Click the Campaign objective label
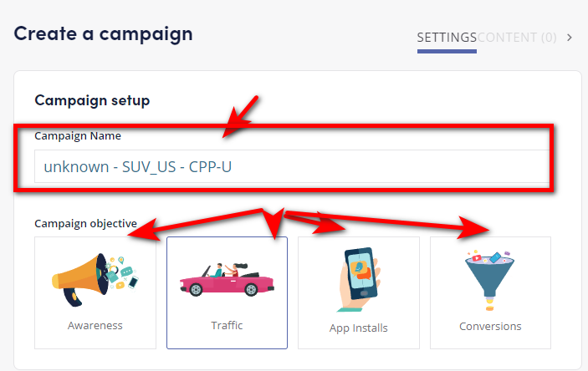This screenshot has width=588, height=371. tap(85, 223)
